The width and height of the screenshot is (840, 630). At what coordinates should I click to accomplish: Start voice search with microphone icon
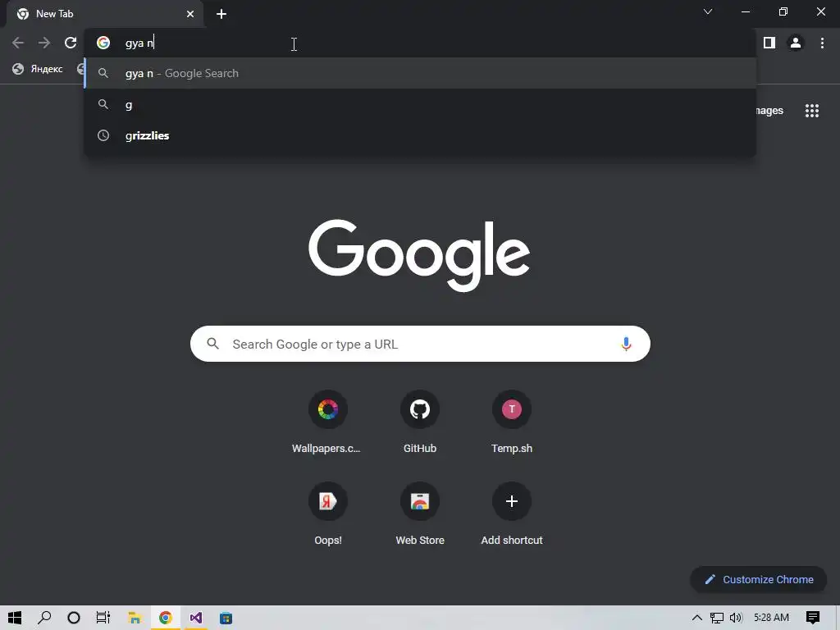tap(626, 344)
